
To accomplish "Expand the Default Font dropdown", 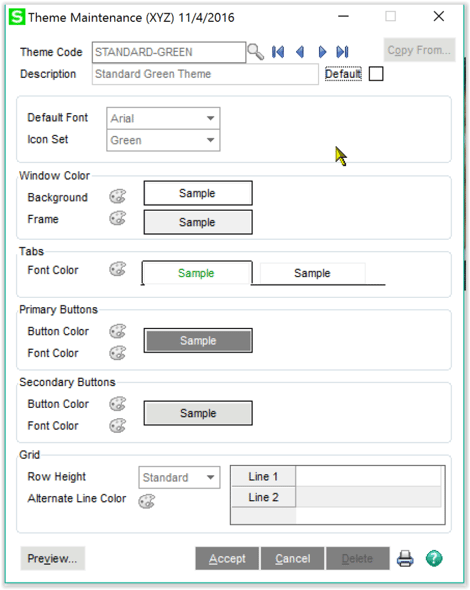I will point(210,118).
